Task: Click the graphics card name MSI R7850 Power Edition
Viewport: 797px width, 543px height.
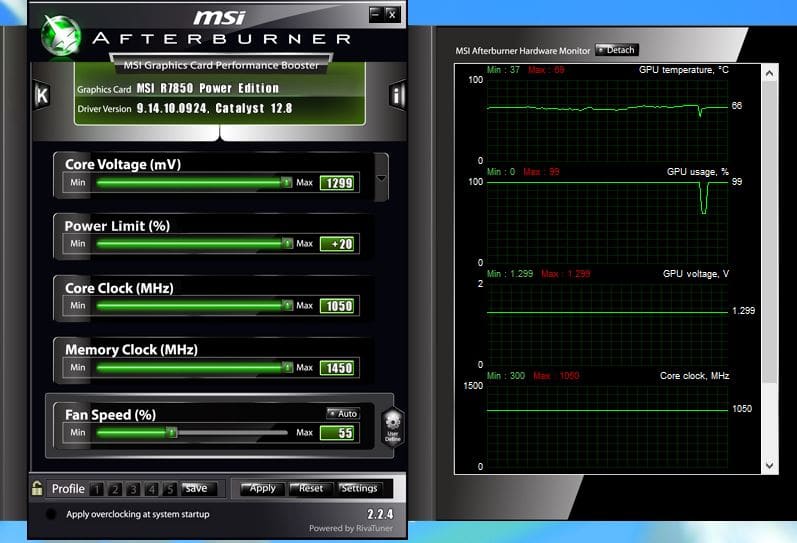Action: tap(207, 88)
